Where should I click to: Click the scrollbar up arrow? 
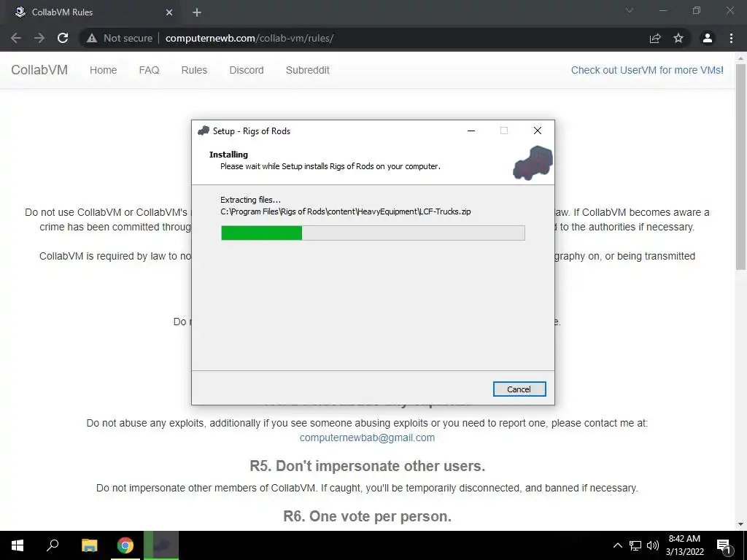coord(740,58)
